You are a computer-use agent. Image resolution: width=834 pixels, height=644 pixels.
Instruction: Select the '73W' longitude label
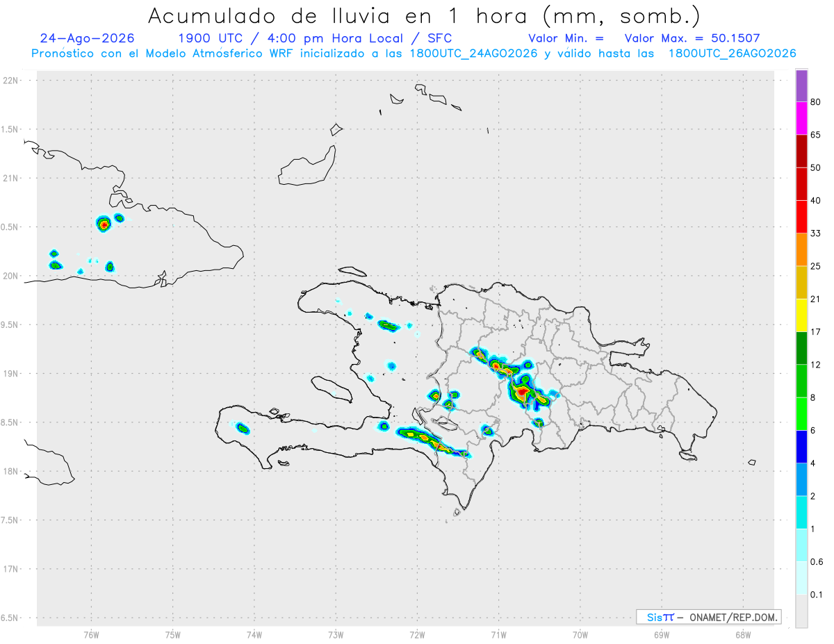[x=336, y=634]
